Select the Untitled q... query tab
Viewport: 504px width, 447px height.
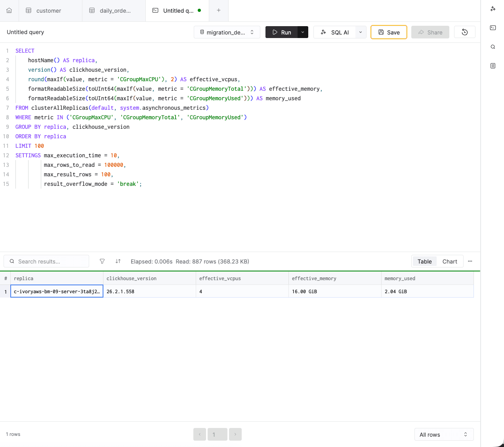[x=178, y=11]
